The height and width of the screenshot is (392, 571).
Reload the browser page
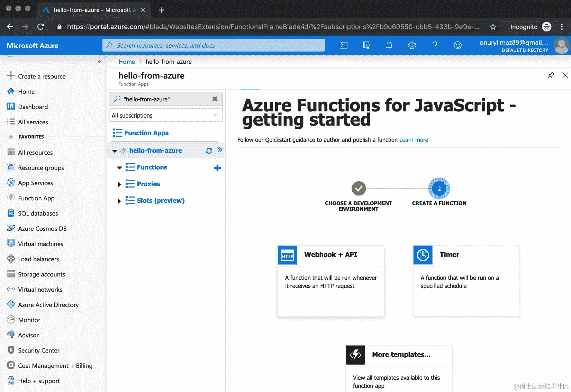coord(40,27)
